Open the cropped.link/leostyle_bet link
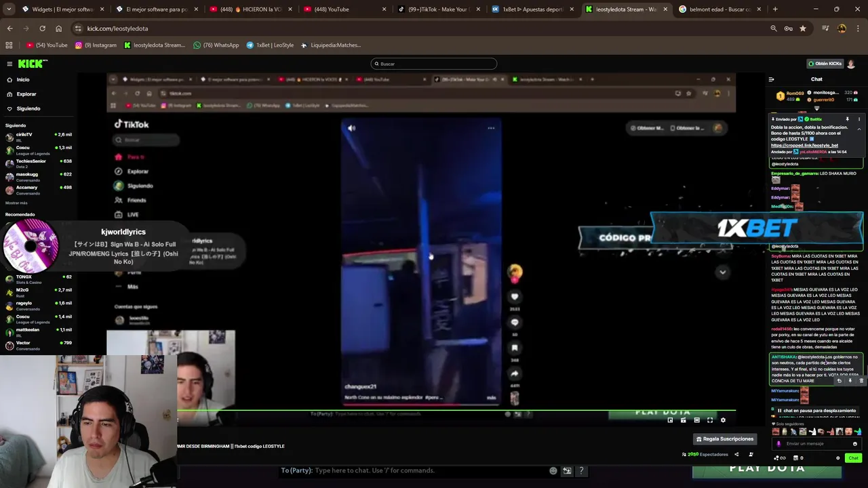 [804, 145]
